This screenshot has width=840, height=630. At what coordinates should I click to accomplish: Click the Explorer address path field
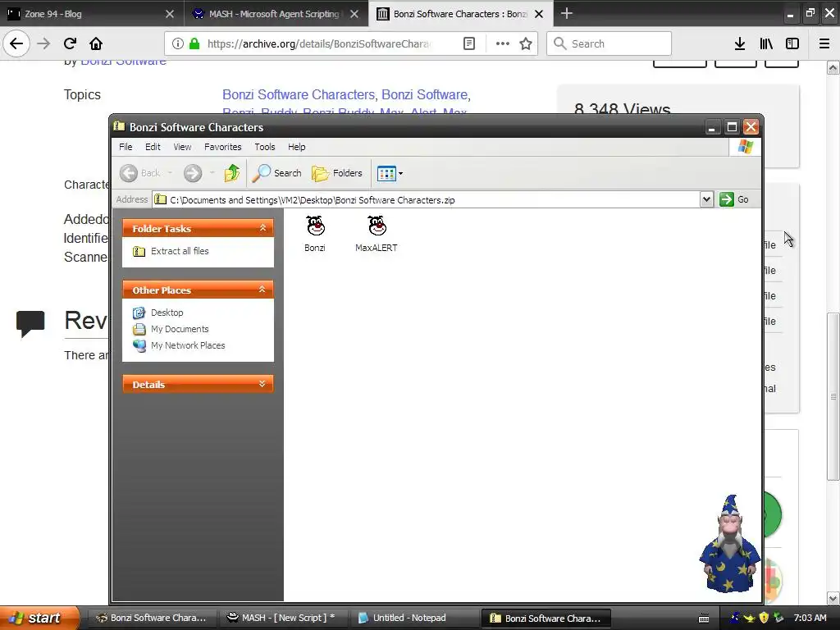click(427, 200)
